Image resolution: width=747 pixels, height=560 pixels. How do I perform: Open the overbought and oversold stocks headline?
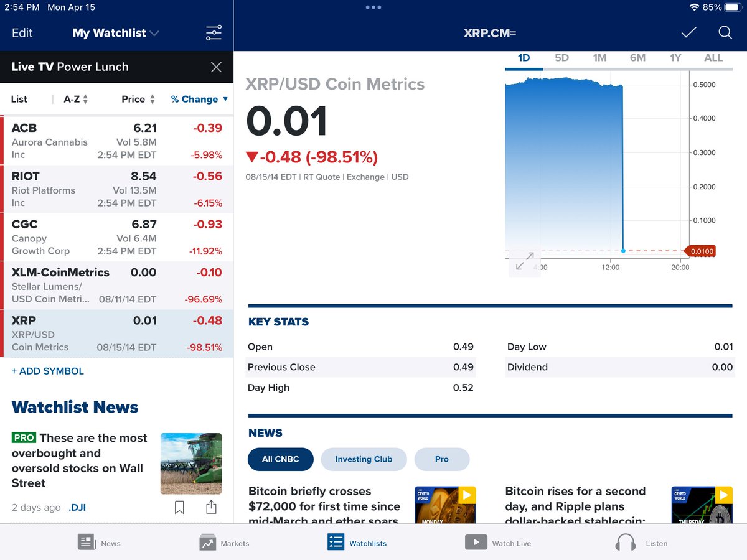(x=80, y=460)
